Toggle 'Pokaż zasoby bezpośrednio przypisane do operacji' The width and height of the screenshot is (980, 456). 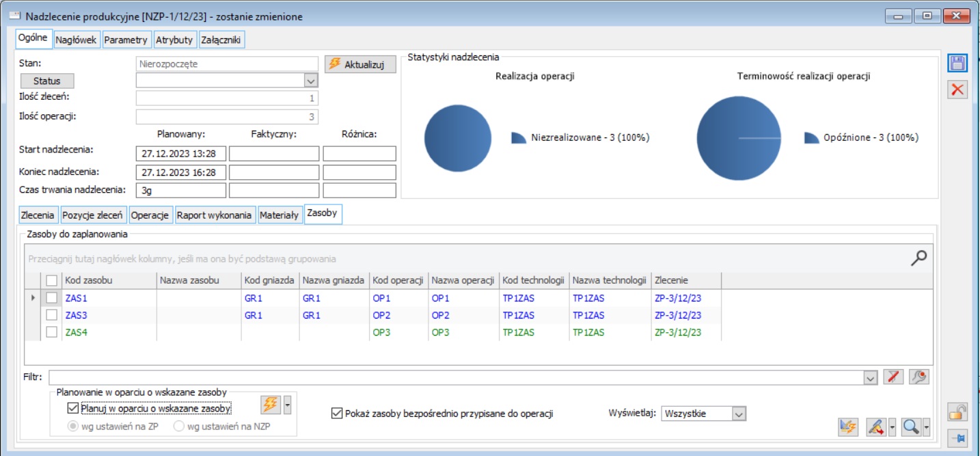[x=336, y=414]
